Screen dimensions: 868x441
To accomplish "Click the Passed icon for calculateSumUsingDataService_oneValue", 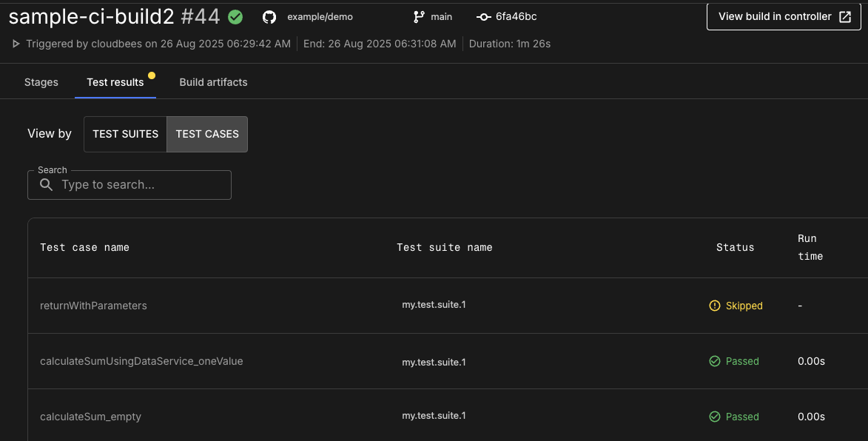I will 714,361.
